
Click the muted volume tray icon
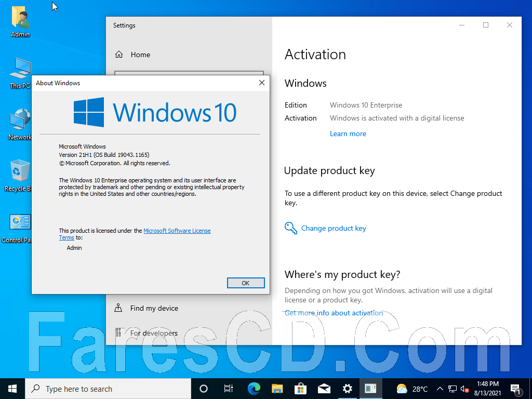coord(465,389)
